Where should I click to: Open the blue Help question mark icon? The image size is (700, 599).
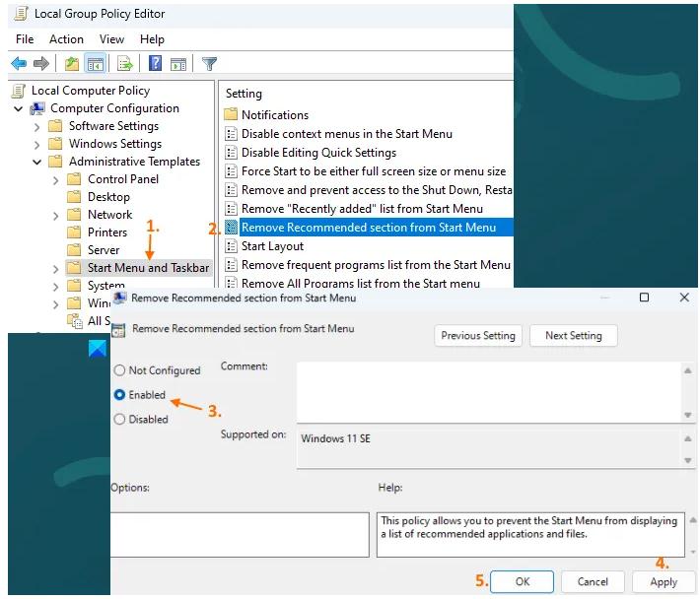[x=155, y=64]
